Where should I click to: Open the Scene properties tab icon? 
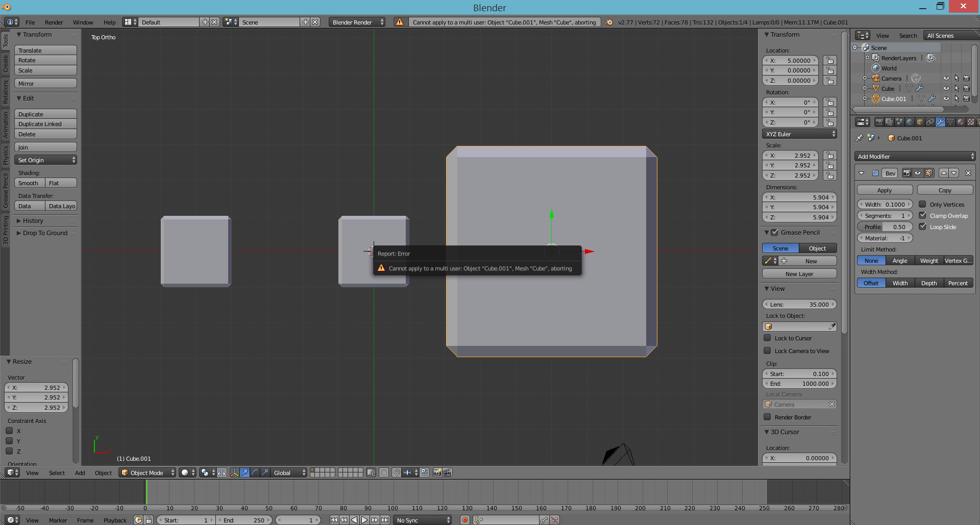[x=899, y=122]
